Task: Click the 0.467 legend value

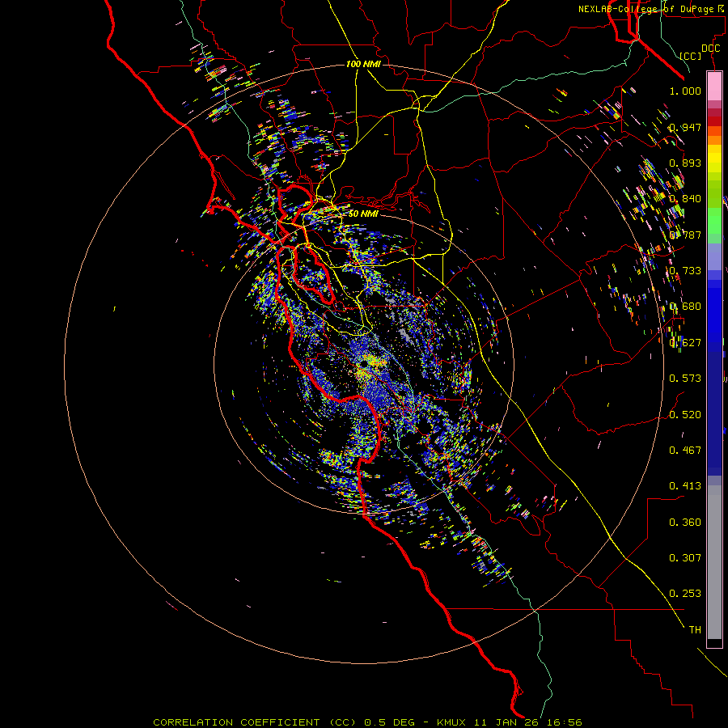Action: (685, 451)
